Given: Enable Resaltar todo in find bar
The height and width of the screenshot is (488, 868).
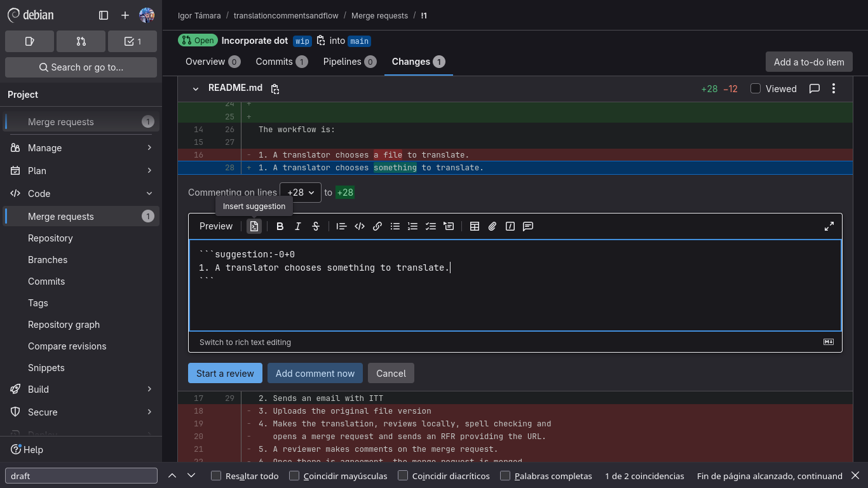Looking at the screenshot, I should tap(216, 475).
